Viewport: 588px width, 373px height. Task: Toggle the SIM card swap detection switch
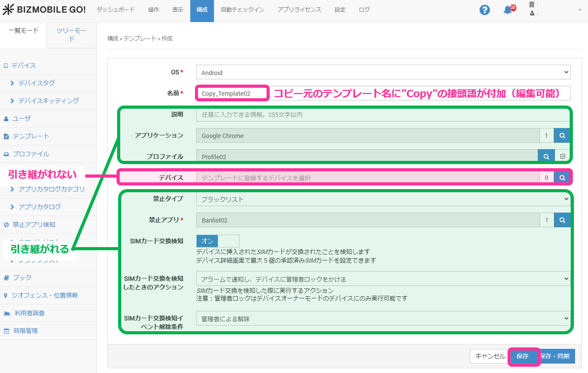(x=217, y=241)
